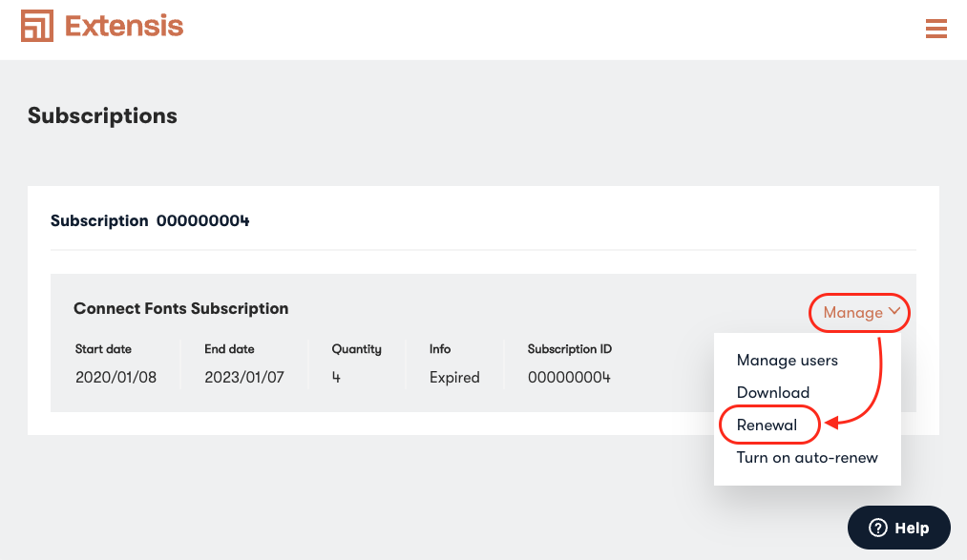
Task: Open the Help question mark button
Action: tap(898, 528)
